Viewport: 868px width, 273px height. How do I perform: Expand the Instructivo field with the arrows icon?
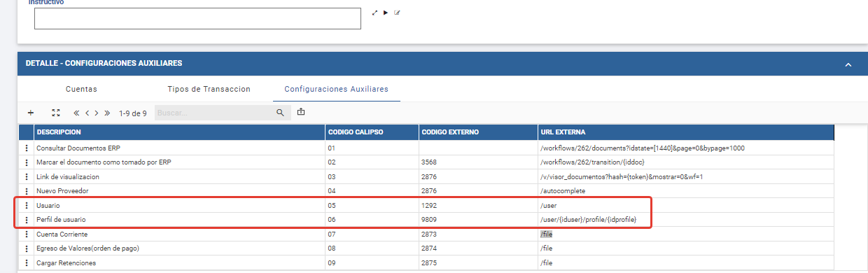(x=374, y=13)
